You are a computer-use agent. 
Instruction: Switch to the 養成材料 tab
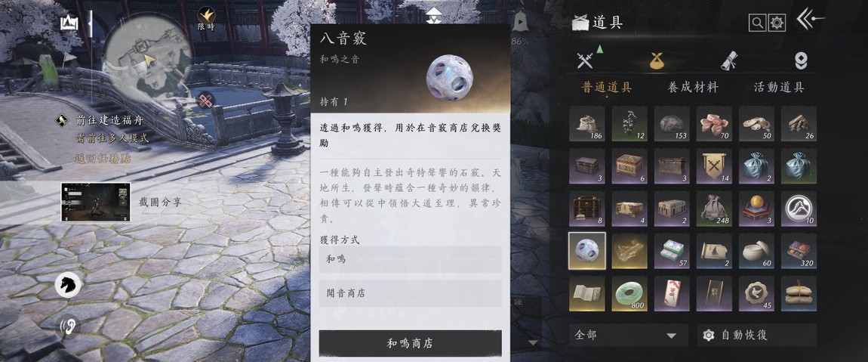coord(693,88)
